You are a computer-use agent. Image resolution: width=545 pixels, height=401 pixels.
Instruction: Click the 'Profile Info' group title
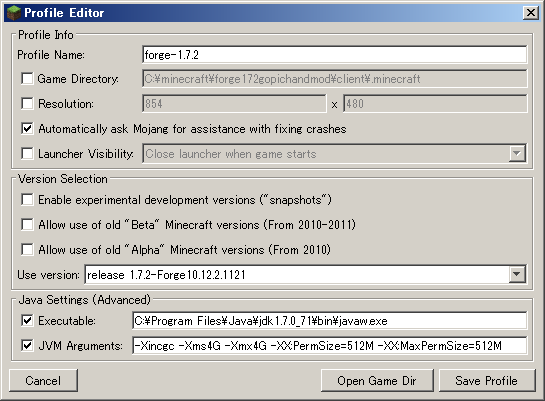(x=46, y=35)
